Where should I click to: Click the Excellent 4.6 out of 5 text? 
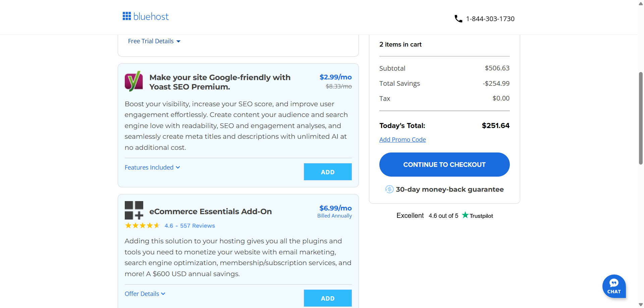point(427,215)
